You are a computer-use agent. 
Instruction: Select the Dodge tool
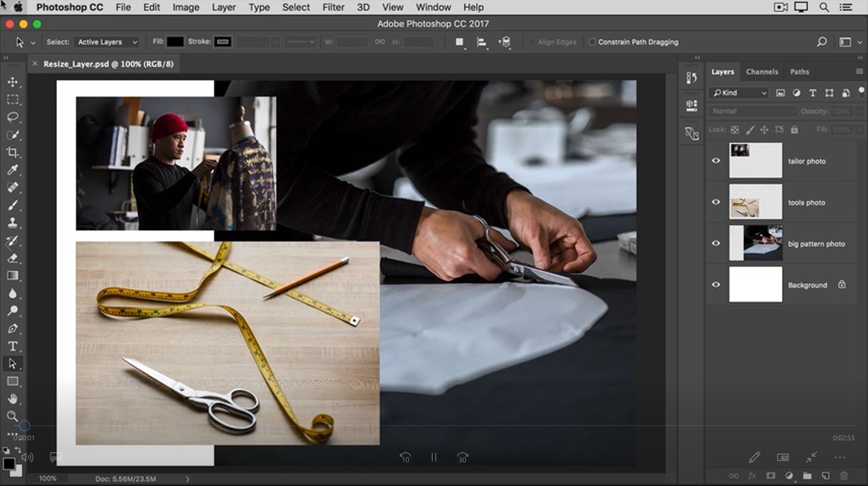(x=13, y=311)
